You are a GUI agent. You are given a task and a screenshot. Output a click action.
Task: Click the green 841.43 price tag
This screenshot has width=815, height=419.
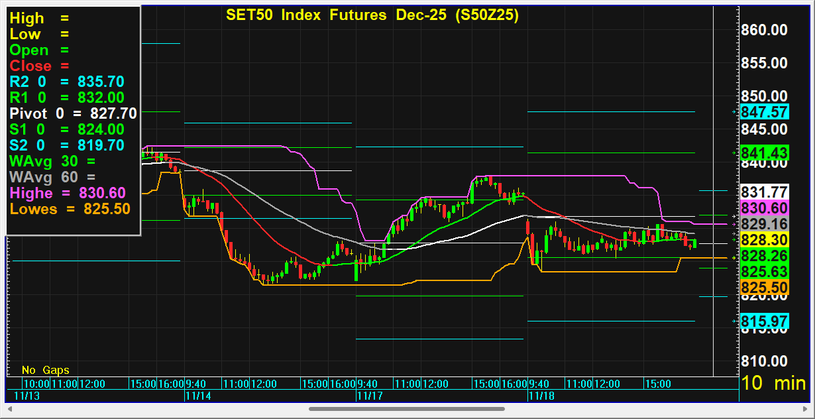pos(765,152)
